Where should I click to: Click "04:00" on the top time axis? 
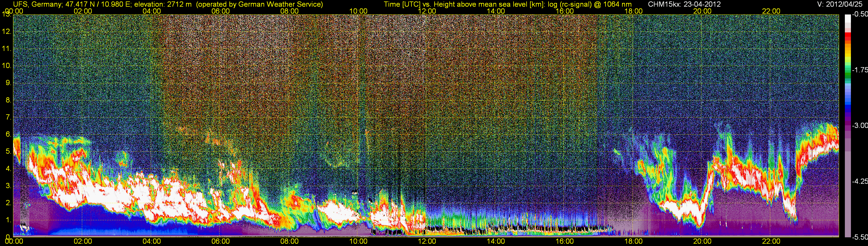coord(152,11)
